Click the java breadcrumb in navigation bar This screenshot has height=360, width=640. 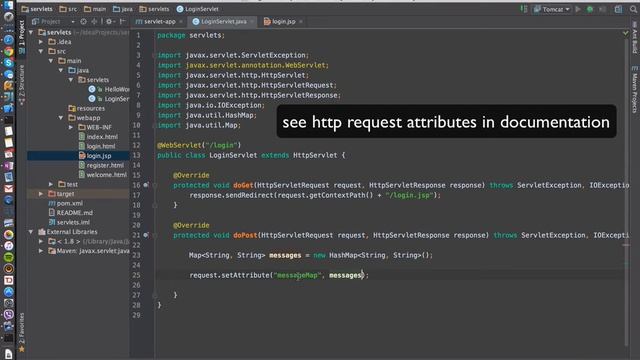tap(122, 9)
